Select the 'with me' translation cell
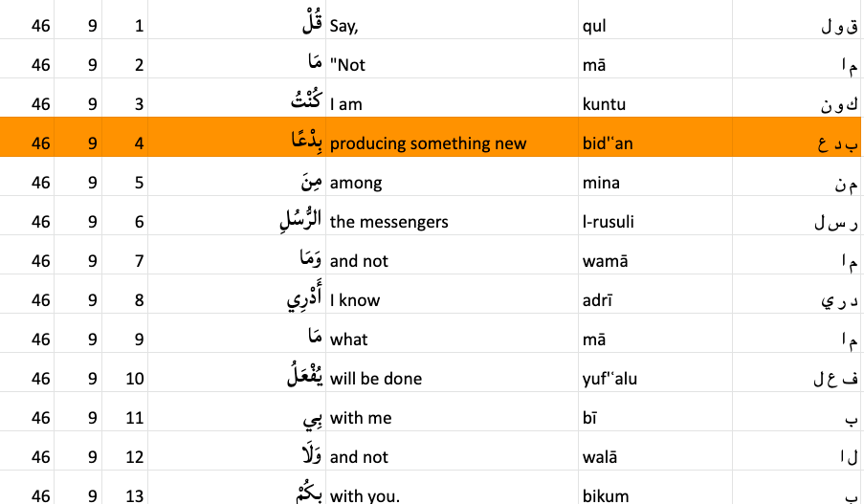 [x=361, y=418]
